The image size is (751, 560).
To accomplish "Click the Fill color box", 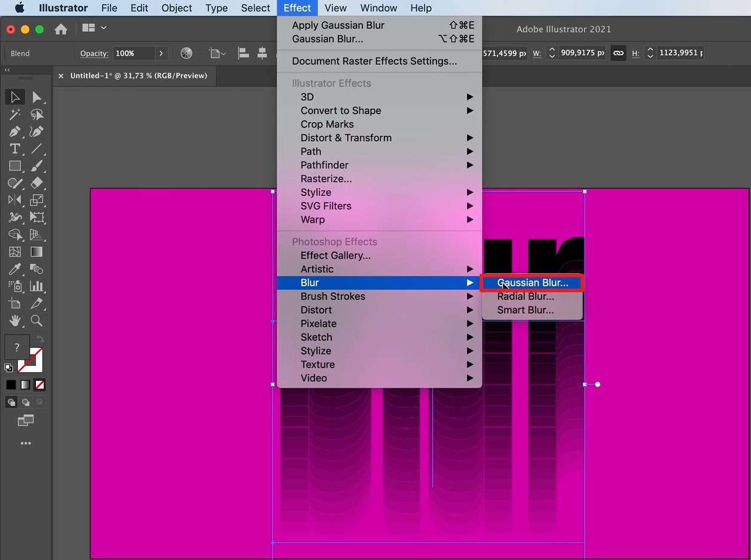I will click(x=17, y=347).
